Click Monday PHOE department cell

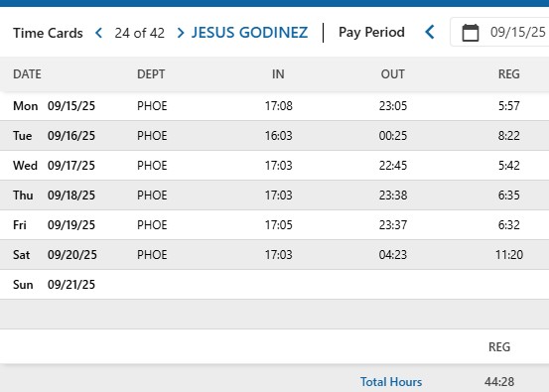pos(152,106)
